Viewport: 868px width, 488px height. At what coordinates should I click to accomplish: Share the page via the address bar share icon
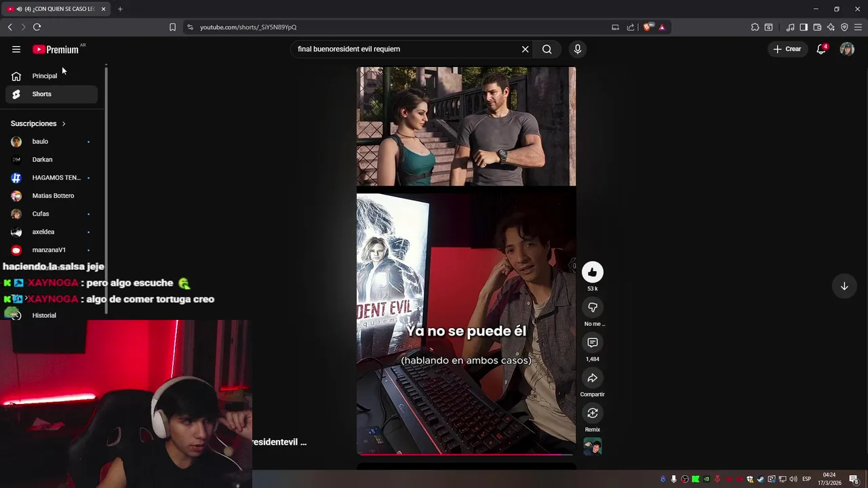[x=631, y=27]
